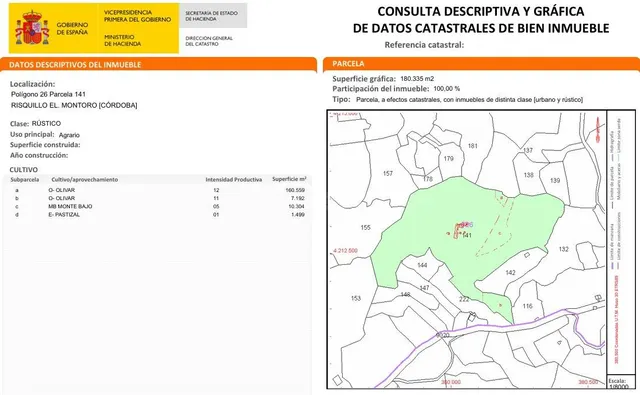Viewport: 640px width, 395px height.
Task: Click parcel label 181 on map
Action: pyautogui.click(x=472, y=146)
